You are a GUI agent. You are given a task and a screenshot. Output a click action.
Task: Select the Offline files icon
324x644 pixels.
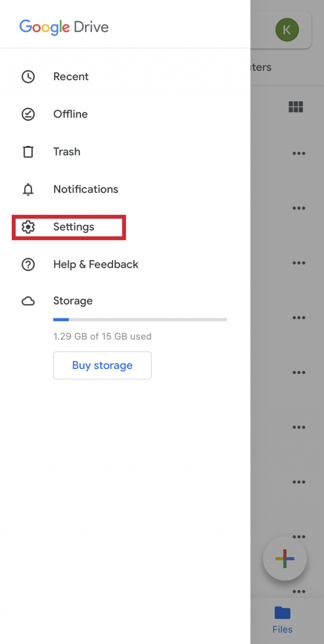28,114
